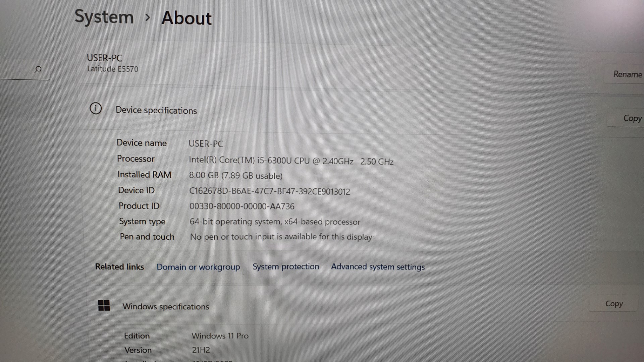This screenshot has height=362, width=644.
Task: Copy the Windows specifications
Action: pyautogui.click(x=613, y=304)
